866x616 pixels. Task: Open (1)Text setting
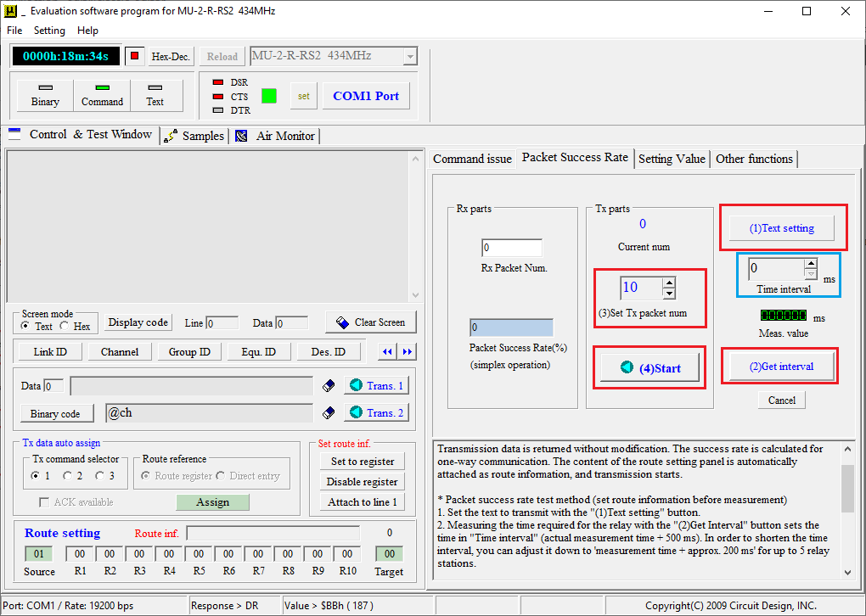click(781, 228)
